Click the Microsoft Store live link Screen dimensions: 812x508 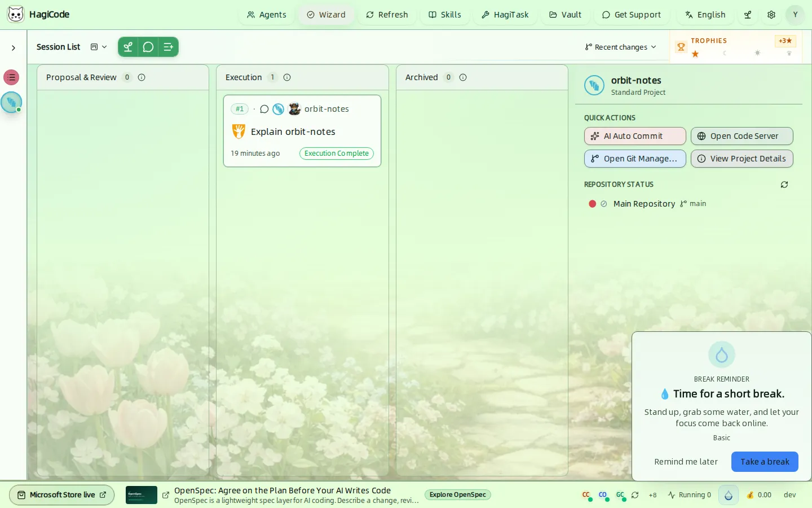(x=62, y=495)
